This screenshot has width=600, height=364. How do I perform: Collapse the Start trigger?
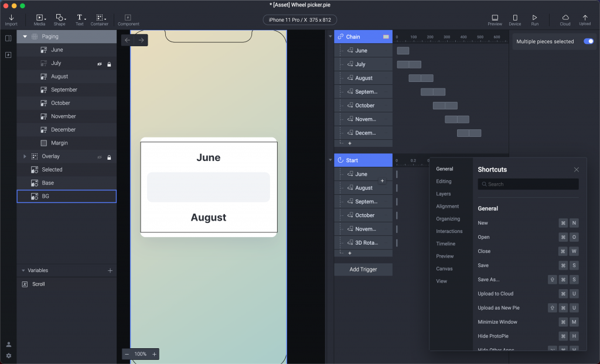[330, 160]
